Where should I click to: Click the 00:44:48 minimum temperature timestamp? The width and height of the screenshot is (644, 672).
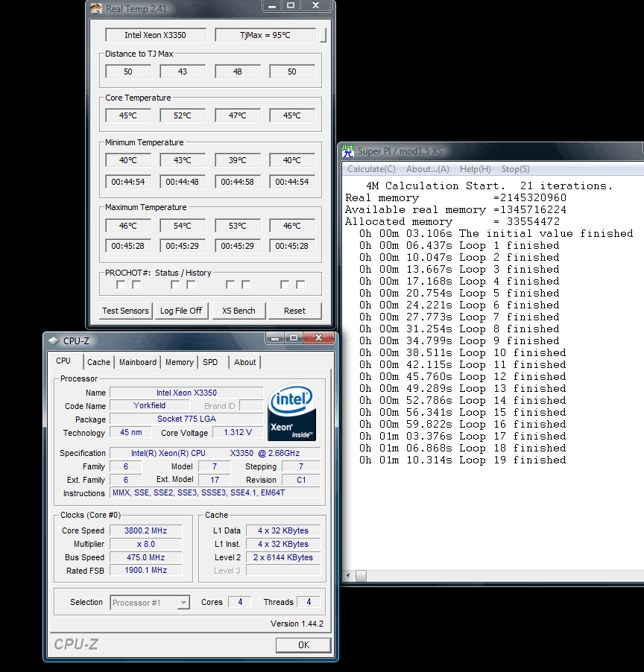[182, 182]
